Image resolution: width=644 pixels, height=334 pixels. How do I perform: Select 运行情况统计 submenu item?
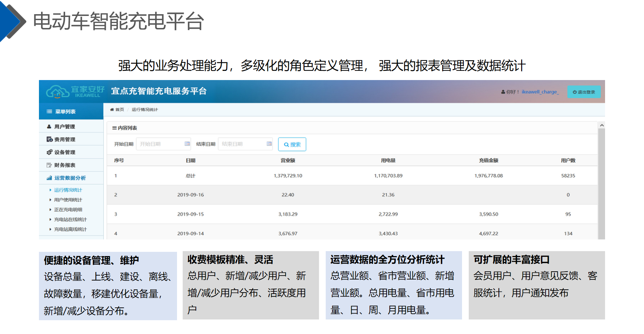[x=68, y=190]
